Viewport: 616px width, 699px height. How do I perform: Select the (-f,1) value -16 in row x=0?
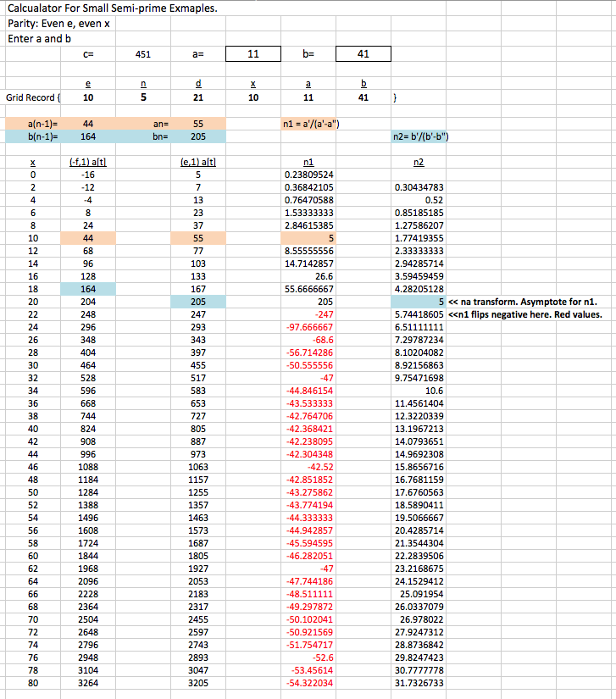(88, 175)
